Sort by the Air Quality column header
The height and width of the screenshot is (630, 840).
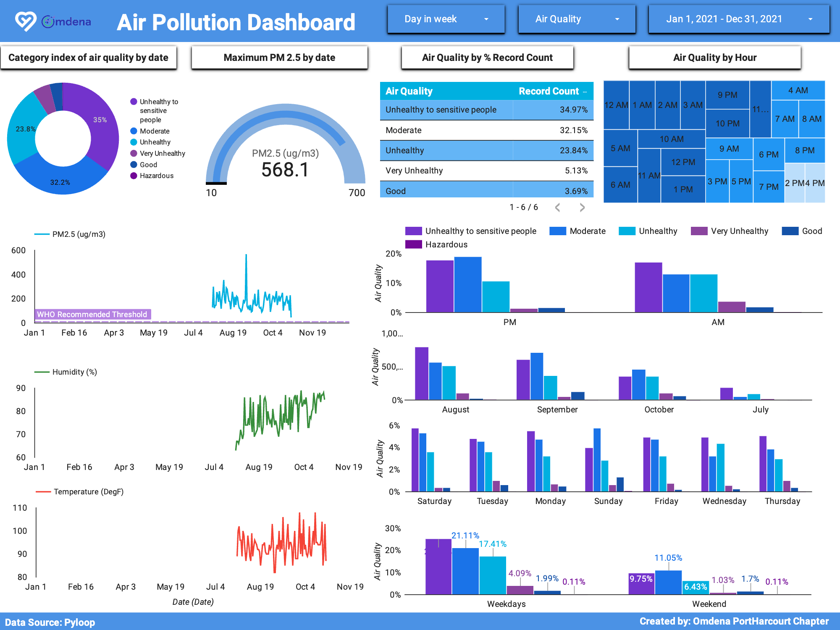[409, 91]
